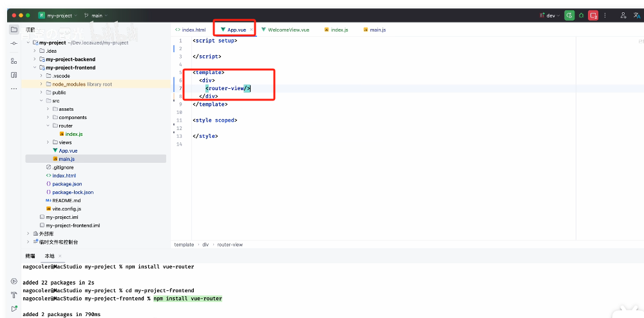Open the main git branch dropdown
This screenshot has width=644, height=318.
click(x=96, y=15)
